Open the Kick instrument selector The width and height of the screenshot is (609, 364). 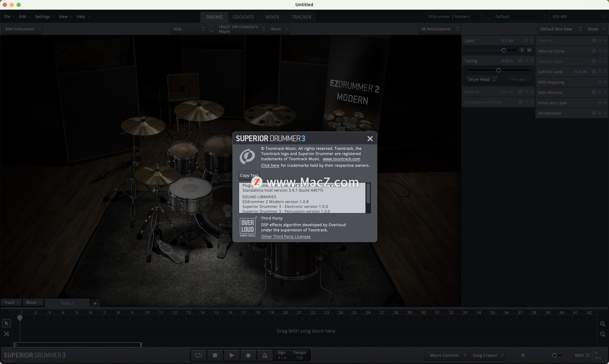pos(189,29)
